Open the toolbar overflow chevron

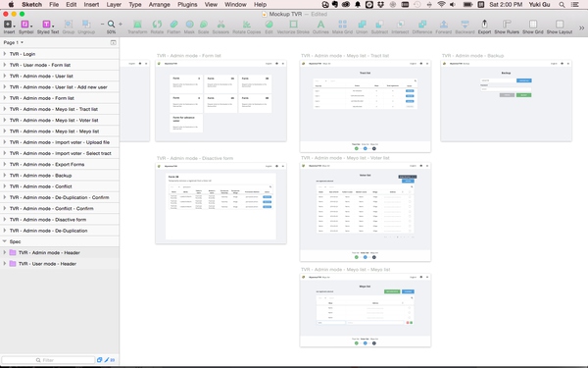point(581,27)
